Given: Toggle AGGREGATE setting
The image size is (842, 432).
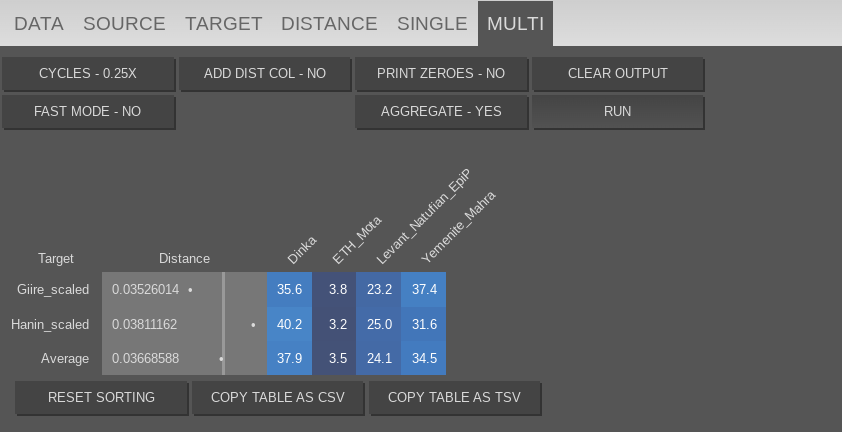Looking at the screenshot, I should tap(441, 112).
